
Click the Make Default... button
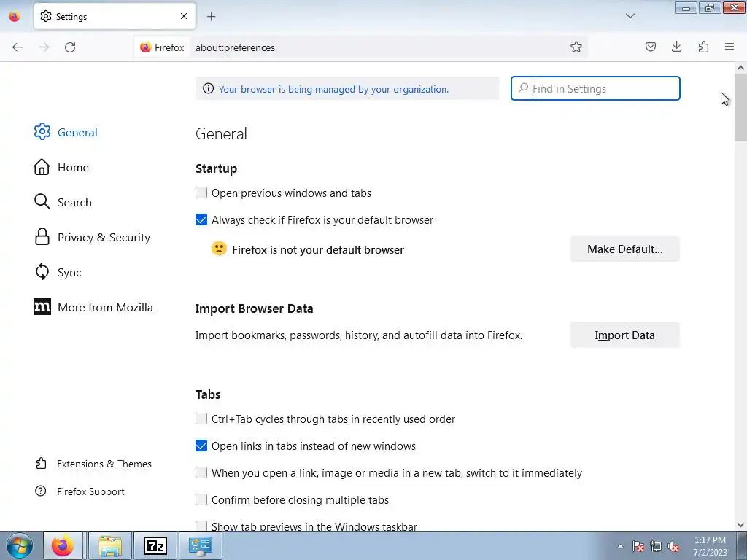[625, 249]
